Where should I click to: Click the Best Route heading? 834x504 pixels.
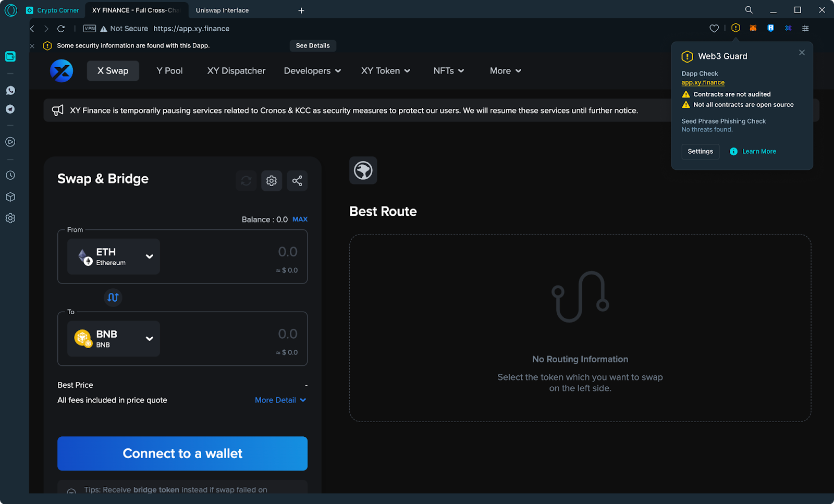coord(383,211)
